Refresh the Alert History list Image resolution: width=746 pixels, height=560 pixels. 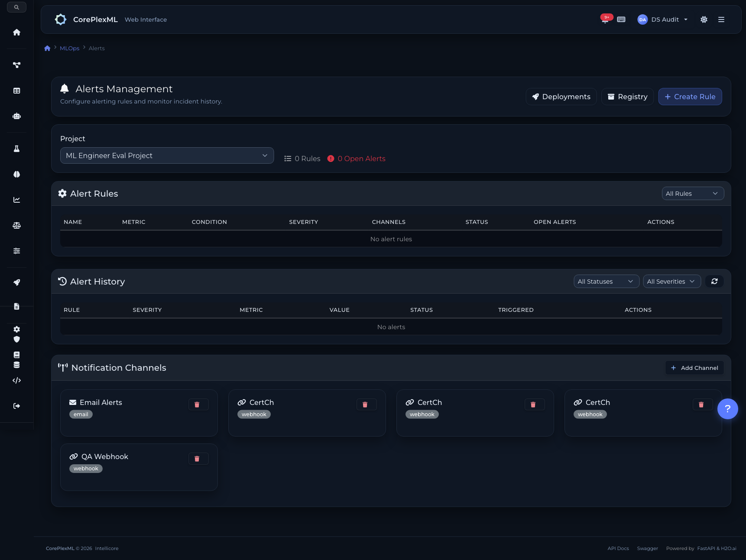coord(714,282)
